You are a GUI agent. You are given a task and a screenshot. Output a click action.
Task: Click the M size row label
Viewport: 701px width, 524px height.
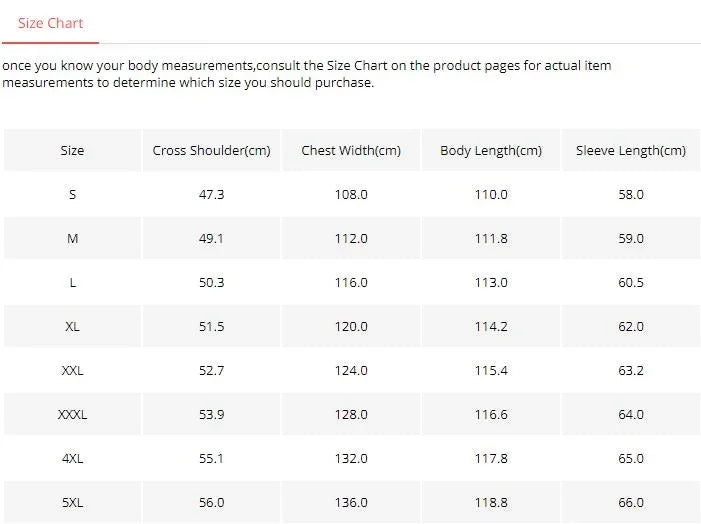[72, 238]
